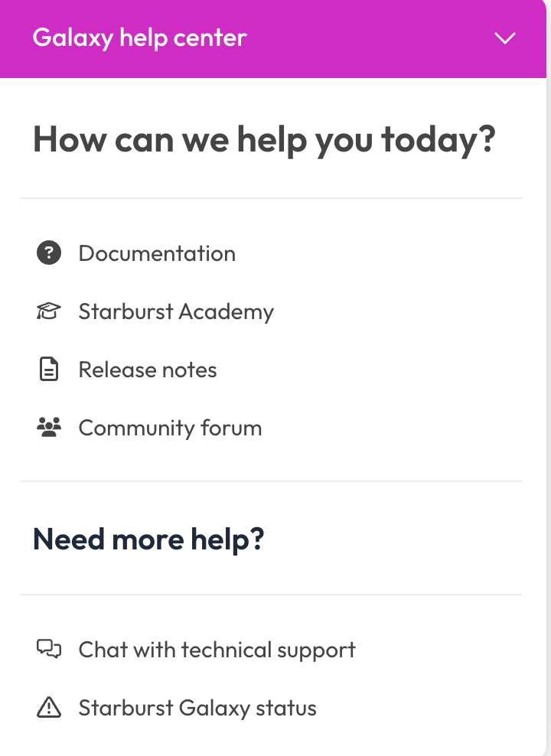
Task: Click the divider under Need more help
Action: (x=271, y=595)
